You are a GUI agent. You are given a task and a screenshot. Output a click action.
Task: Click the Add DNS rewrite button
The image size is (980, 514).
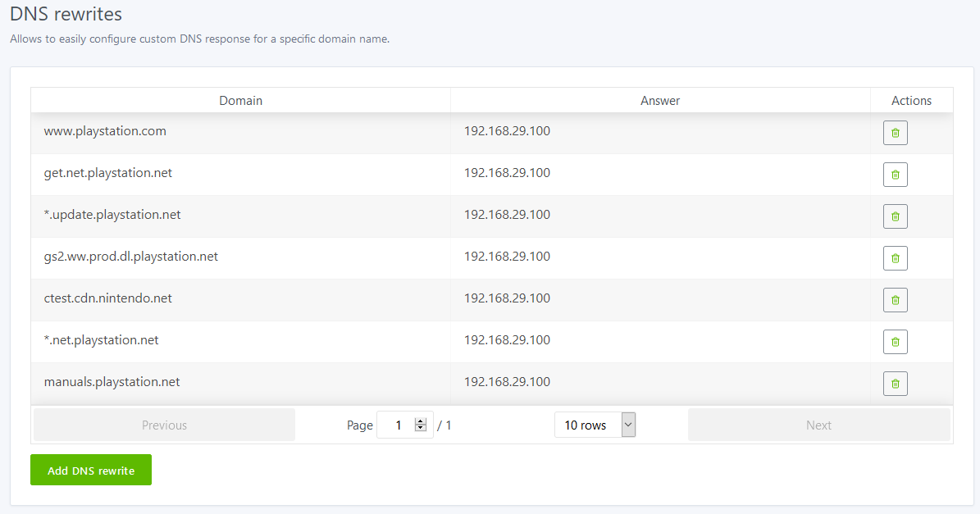[91, 471]
